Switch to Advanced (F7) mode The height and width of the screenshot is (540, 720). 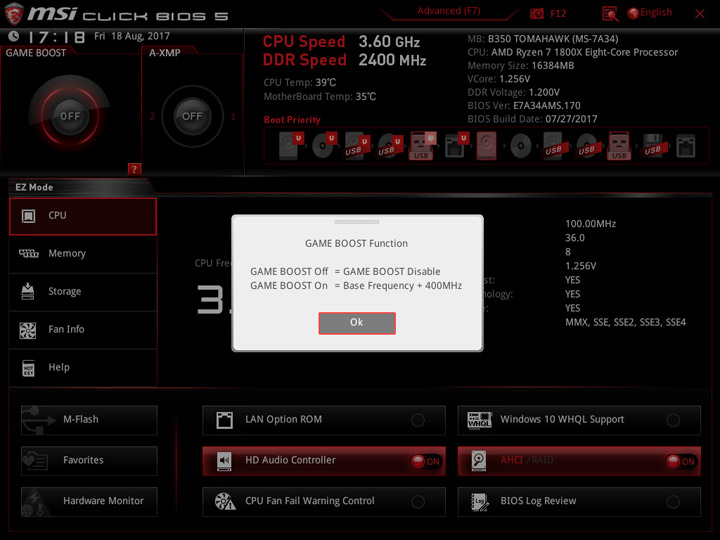[449, 11]
